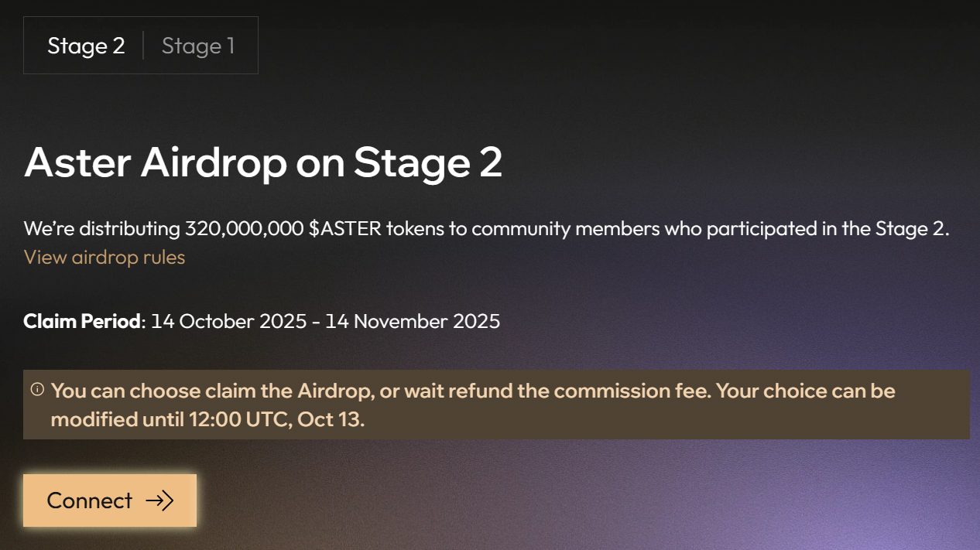Open the View airdrop rules link
This screenshot has width=980, height=550.
pyautogui.click(x=105, y=257)
